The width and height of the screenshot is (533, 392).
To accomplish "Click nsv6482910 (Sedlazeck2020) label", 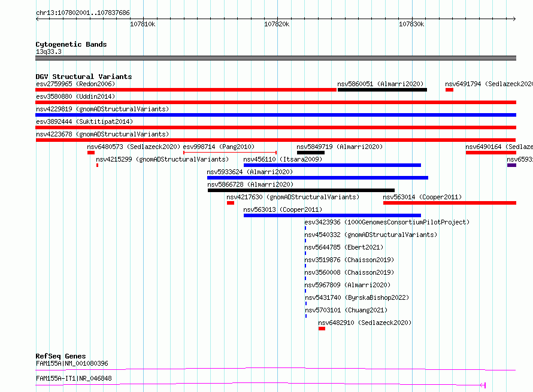I will tap(365, 323).
